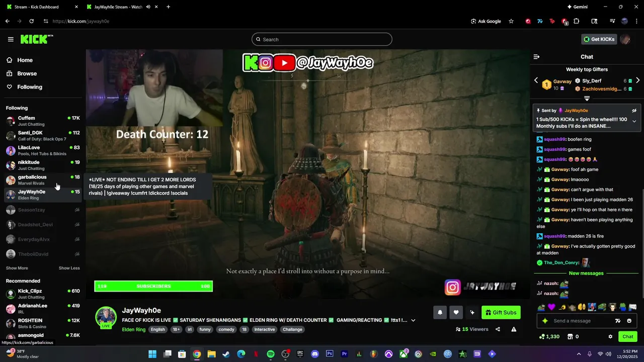Click the 1,330 channel points balance

[x=549, y=336]
